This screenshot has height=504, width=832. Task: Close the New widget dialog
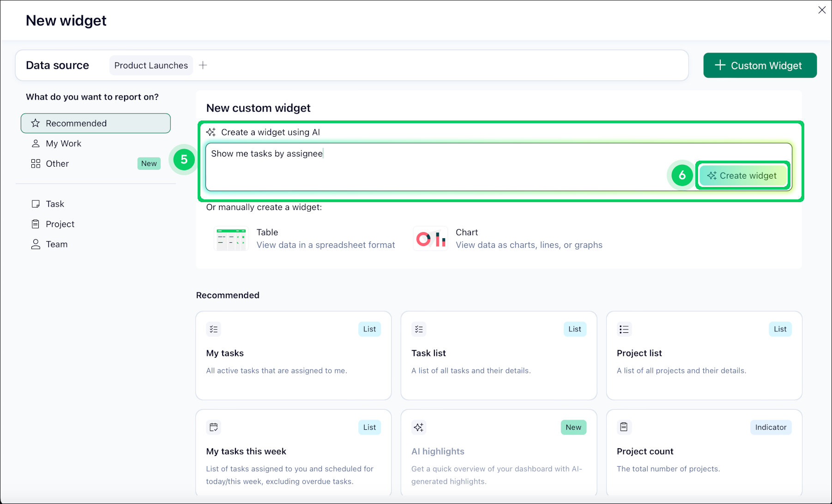[x=822, y=10]
